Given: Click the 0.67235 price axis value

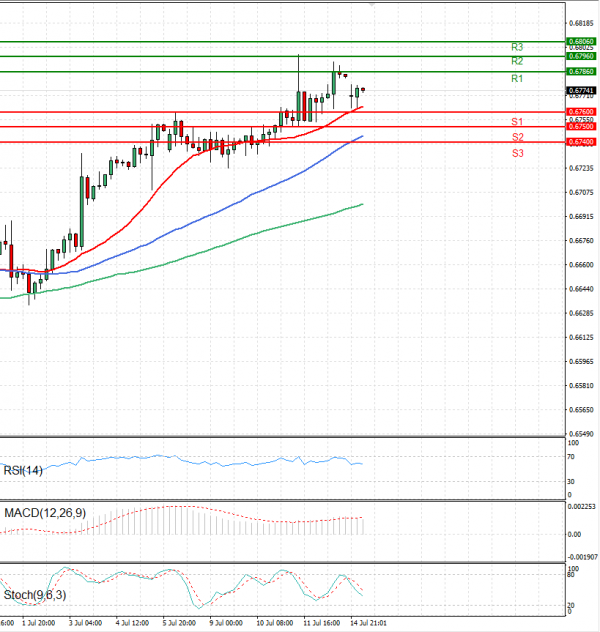Looking at the screenshot, I should (581, 168).
